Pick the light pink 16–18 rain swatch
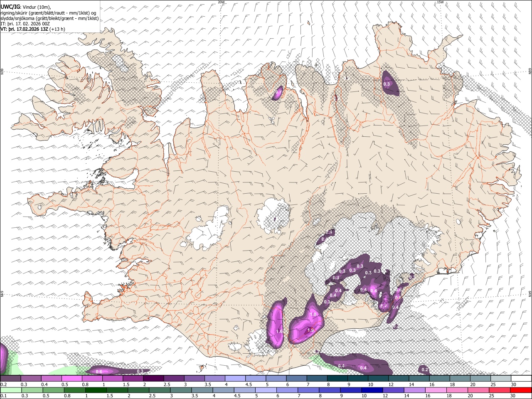Viewport: 532px width, 399px height. point(436,390)
